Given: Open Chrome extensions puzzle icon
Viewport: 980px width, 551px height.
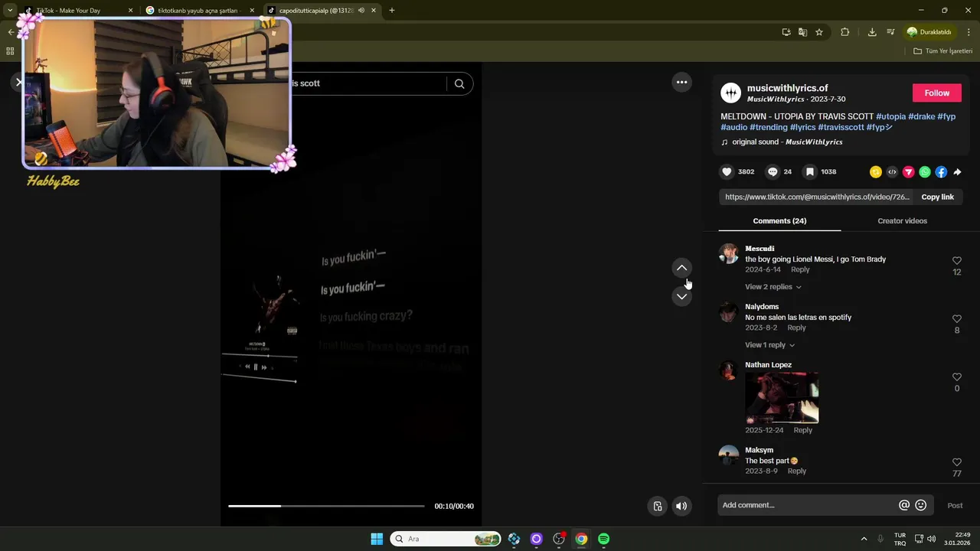Looking at the screenshot, I should [845, 32].
